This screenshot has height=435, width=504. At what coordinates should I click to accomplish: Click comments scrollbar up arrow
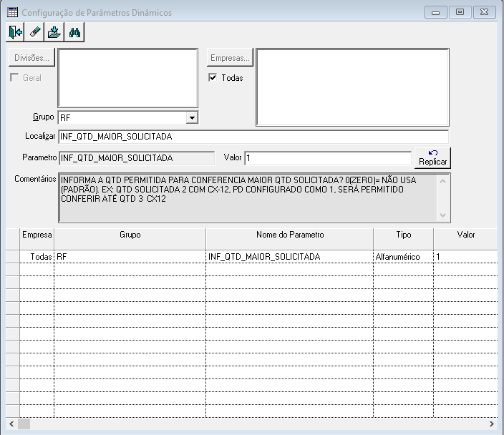tap(442, 181)
